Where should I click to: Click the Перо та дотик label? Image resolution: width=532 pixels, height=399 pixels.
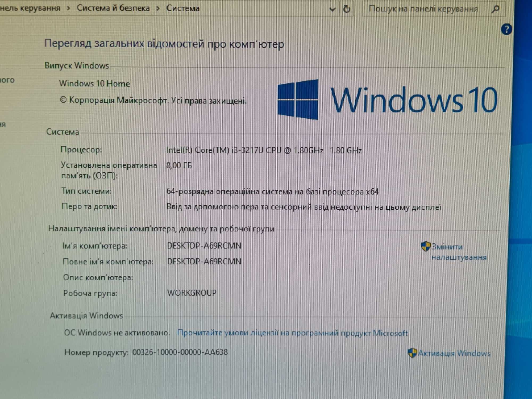[x=90, y=206]
